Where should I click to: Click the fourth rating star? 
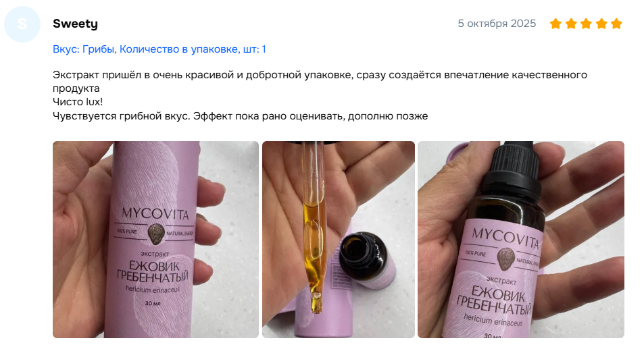coord(601,24)
